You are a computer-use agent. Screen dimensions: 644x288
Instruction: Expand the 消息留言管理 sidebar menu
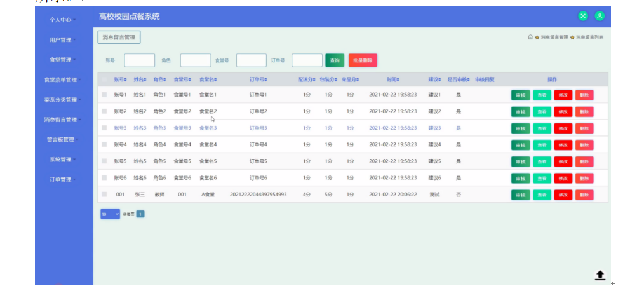[62, 120]
